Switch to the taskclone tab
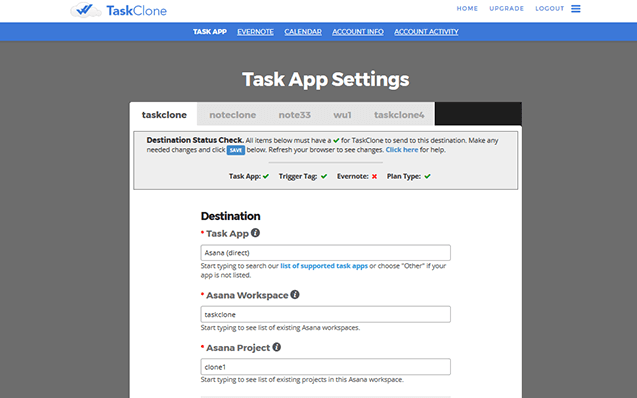Screen dimensions: 637x398 164,115
